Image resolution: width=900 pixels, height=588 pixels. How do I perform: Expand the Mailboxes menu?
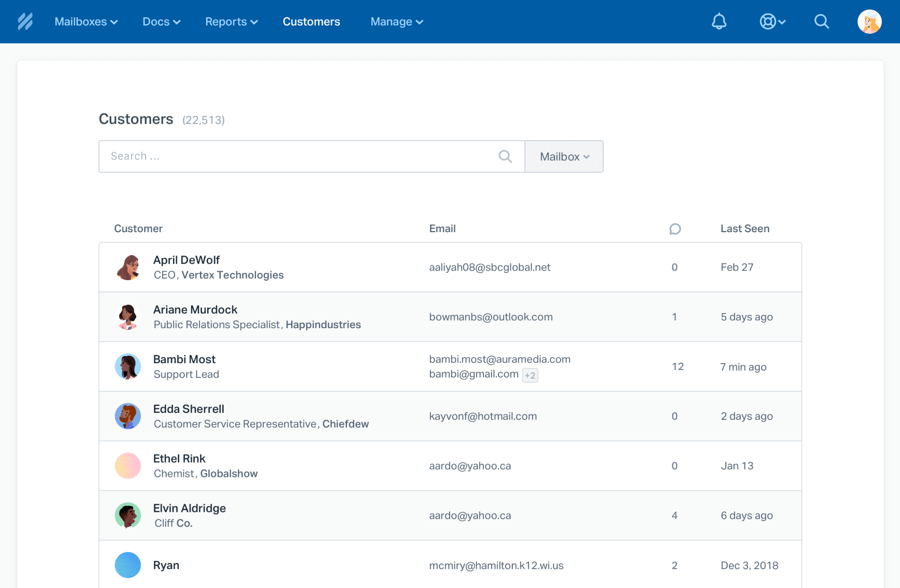point(86,22)
